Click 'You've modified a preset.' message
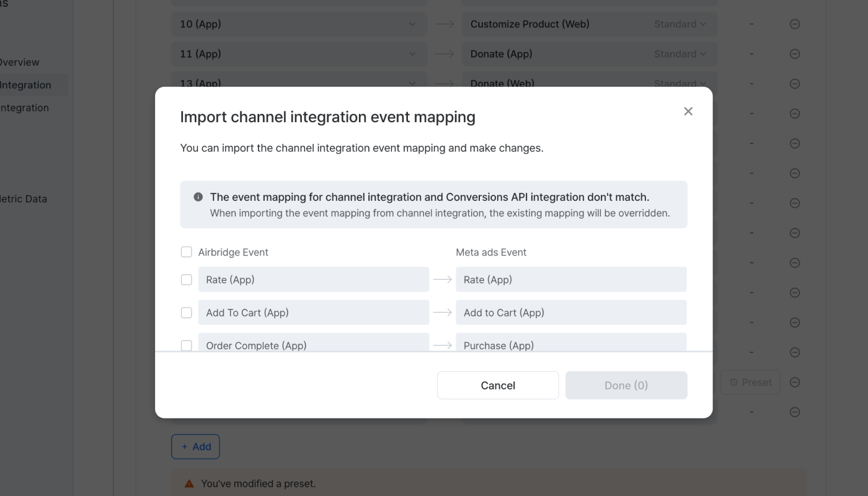Viewport: 868px width, 496px height. pyautogui.click(x=259, y=484)
